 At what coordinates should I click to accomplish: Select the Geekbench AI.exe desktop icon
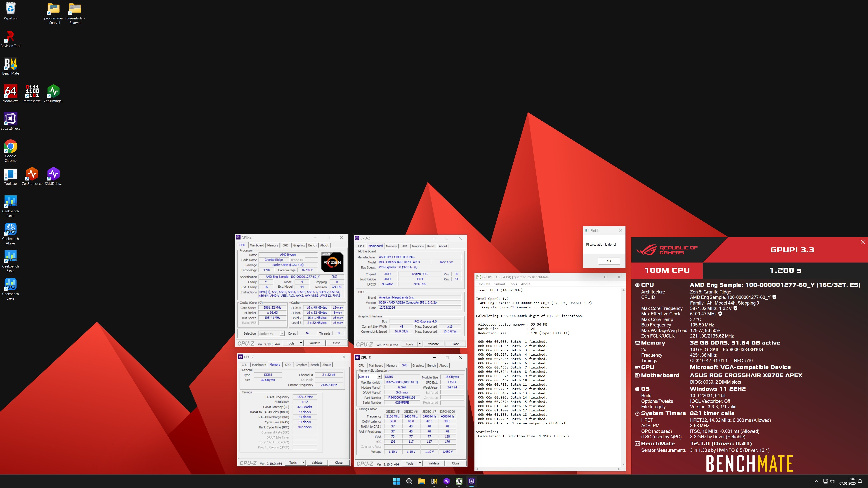[x=10, y=234]
